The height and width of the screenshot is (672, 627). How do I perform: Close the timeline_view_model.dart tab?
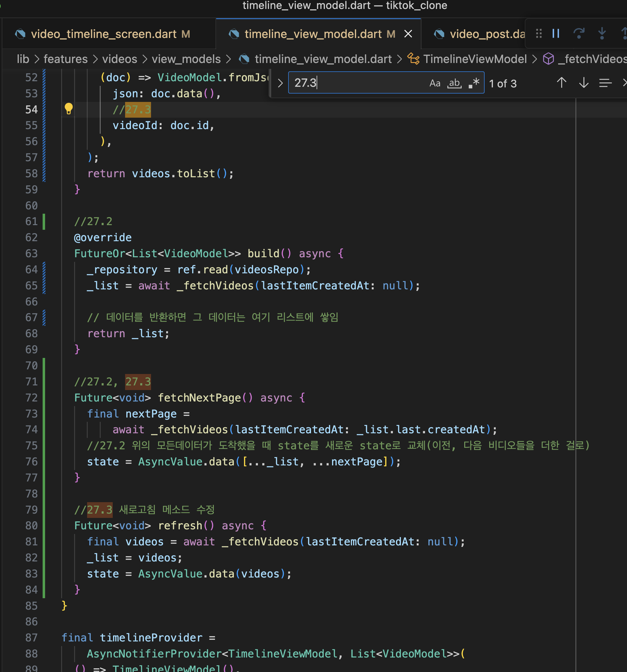(x=408, y=34)
